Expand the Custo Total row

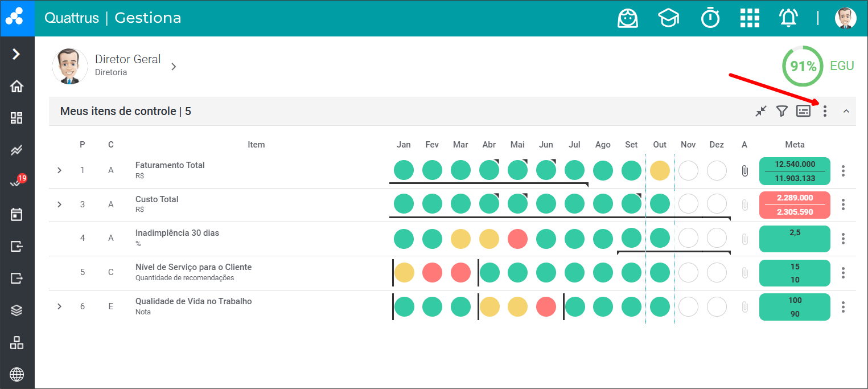coord(59,204)
